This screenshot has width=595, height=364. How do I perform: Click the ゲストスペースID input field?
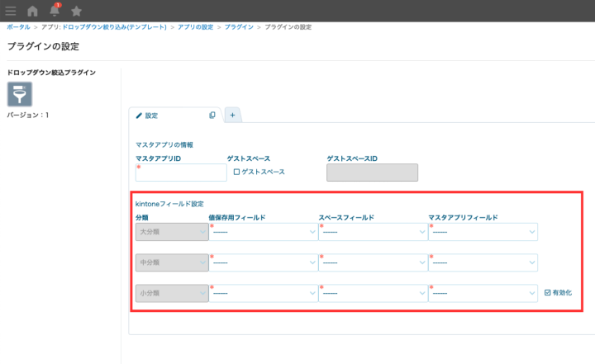pos(372,173)
